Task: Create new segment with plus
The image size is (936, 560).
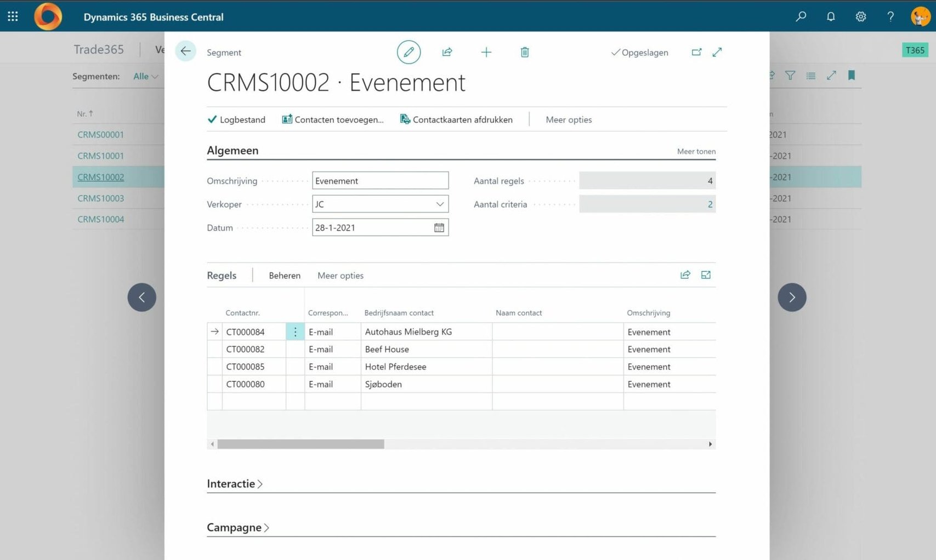Action: [486, 52]
